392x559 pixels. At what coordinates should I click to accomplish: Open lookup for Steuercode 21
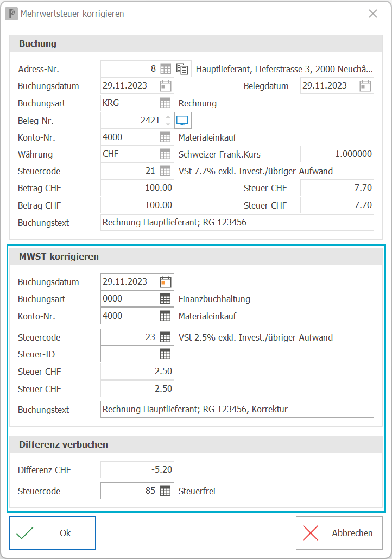pos(166,171)
